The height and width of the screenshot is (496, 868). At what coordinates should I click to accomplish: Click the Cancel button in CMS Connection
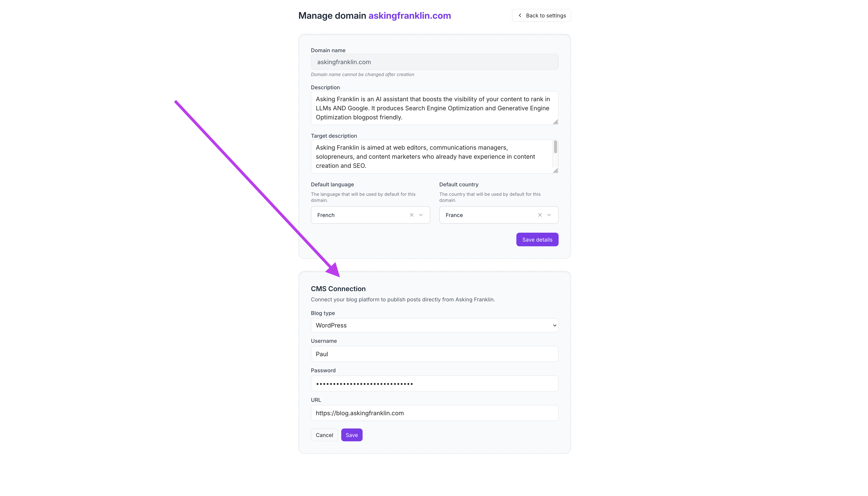[324, 435]
